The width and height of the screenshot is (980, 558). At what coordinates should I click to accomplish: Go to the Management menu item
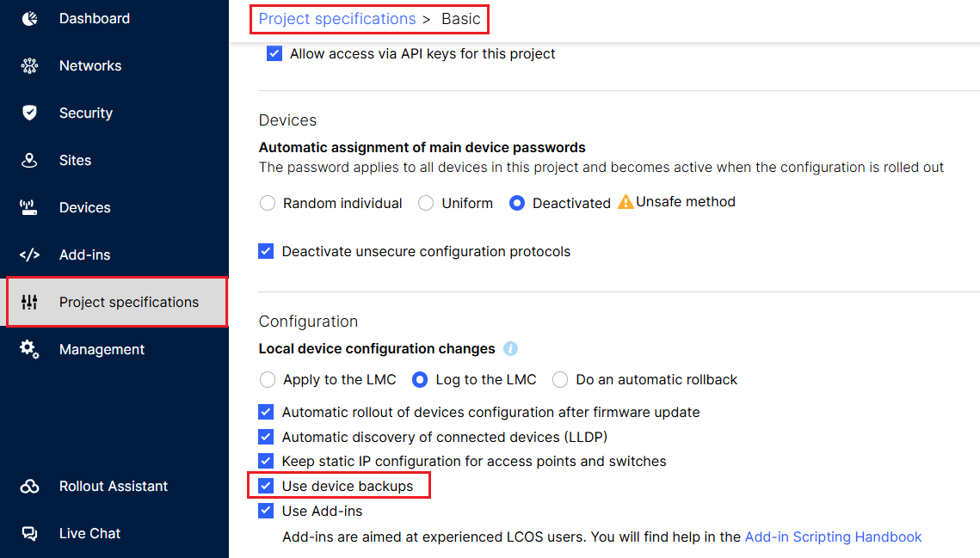click(x=102, y=349)
